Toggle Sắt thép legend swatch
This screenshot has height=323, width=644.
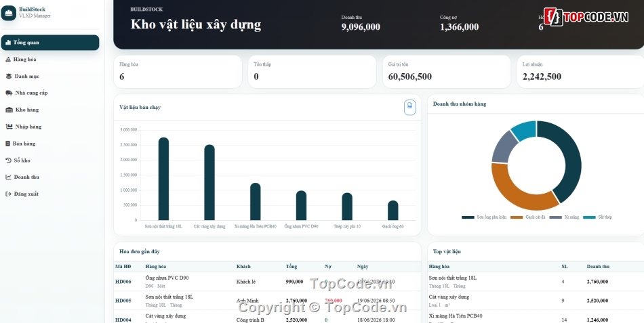(x=589, y=217)
